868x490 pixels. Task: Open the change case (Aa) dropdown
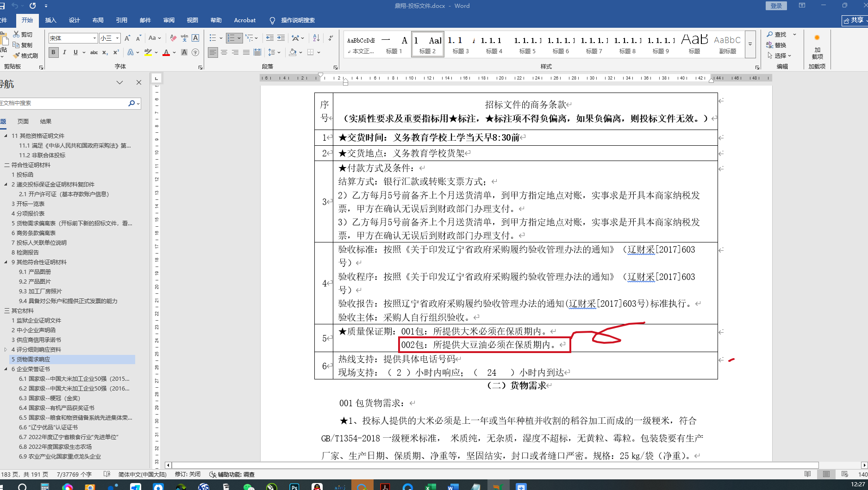coord(155,38)
